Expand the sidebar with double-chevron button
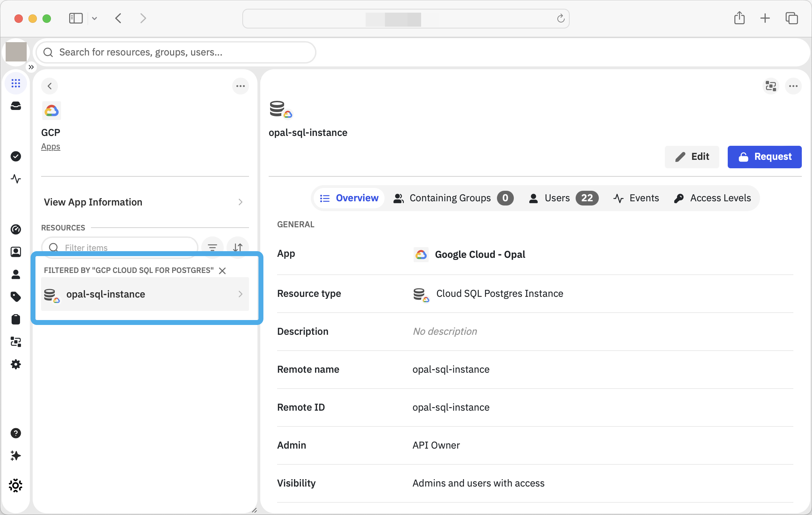Screen dimensions: 812x515 point(31,67)
